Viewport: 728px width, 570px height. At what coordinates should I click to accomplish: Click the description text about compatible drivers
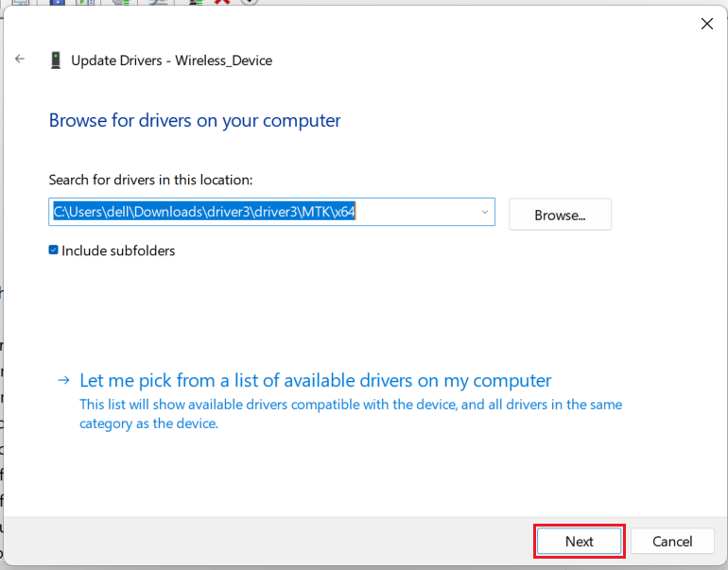click(351, 414)
